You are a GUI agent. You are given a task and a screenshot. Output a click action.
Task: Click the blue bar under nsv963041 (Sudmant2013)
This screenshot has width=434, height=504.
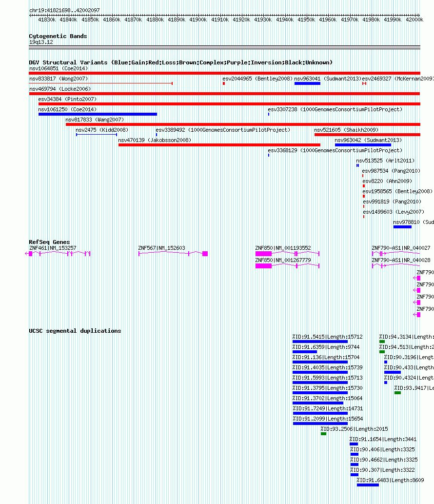click(307, 83)
